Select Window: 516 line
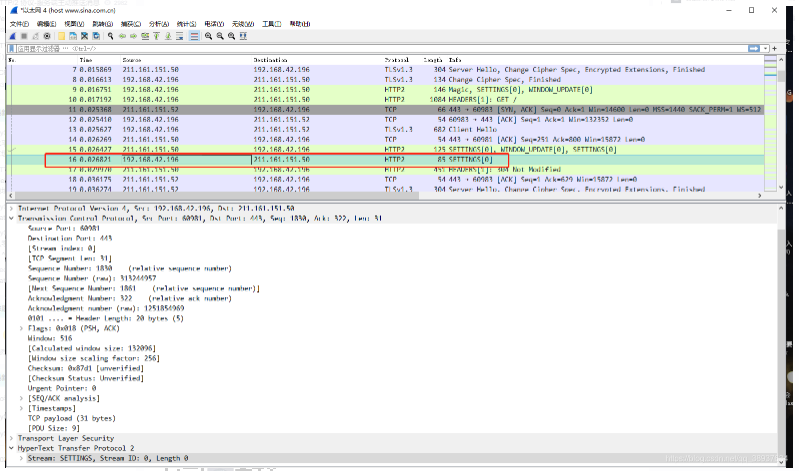This screenshot has height=471, width=799. coord(50,338)
